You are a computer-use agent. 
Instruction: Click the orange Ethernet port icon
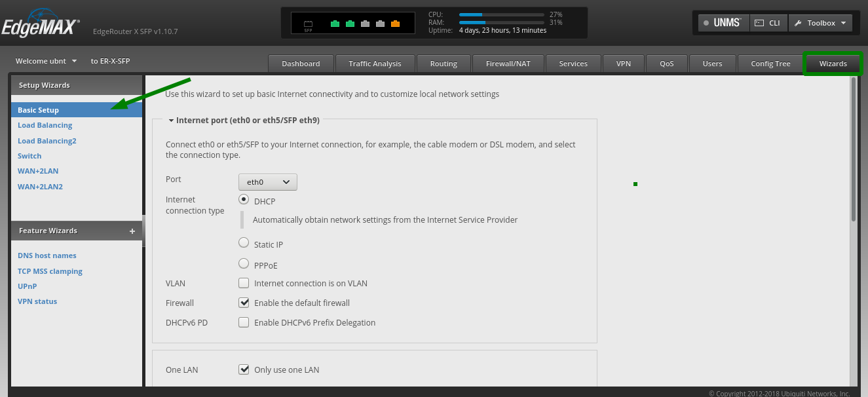[395, 24]
